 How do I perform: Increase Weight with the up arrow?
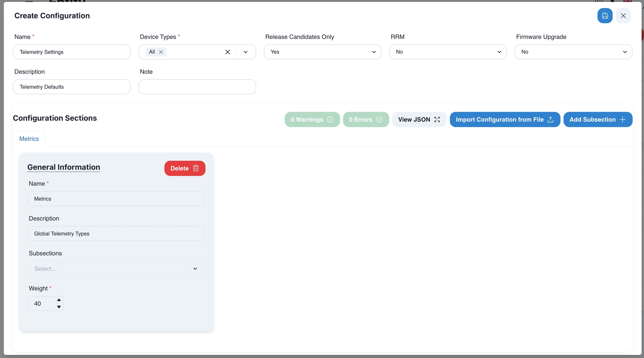click(x=59, y=300)
